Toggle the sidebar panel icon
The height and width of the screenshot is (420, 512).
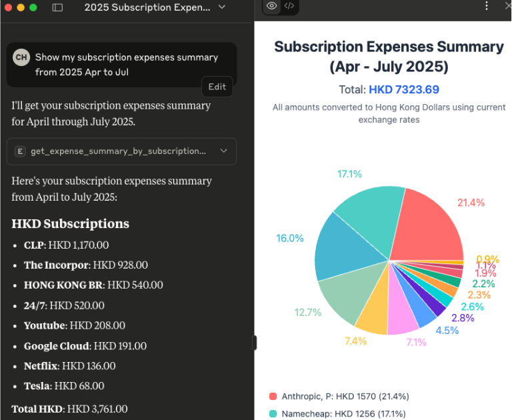coord(57,7)
